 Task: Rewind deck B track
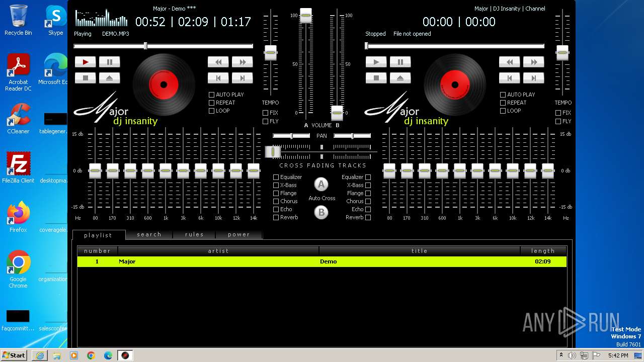click(x=510, y=62)
